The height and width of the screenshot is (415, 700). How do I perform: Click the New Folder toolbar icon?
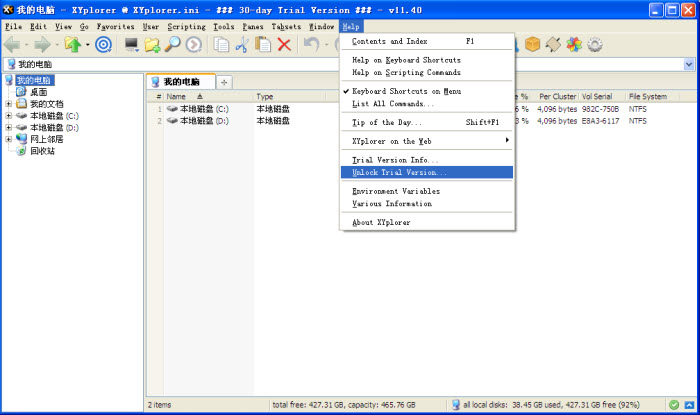pos(152,45)
